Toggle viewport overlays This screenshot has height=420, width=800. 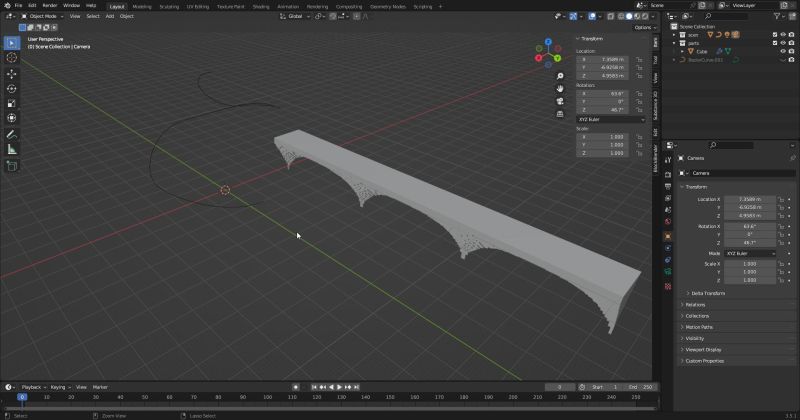pyautogui.click(x=592, y=16)
